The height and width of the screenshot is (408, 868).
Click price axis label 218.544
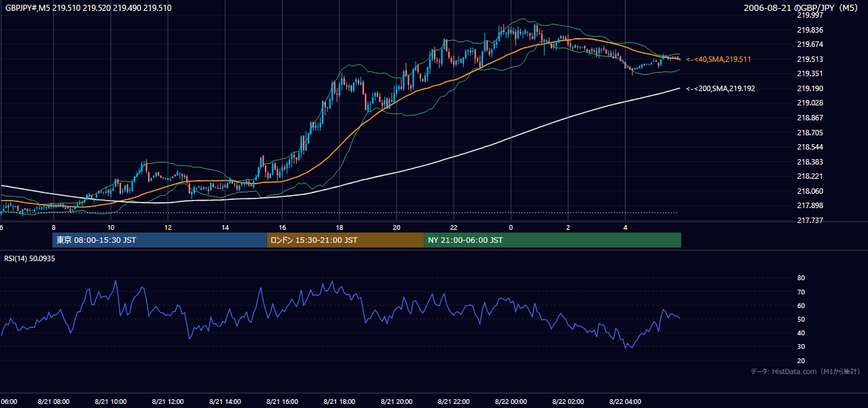click(x=810, y=147)
